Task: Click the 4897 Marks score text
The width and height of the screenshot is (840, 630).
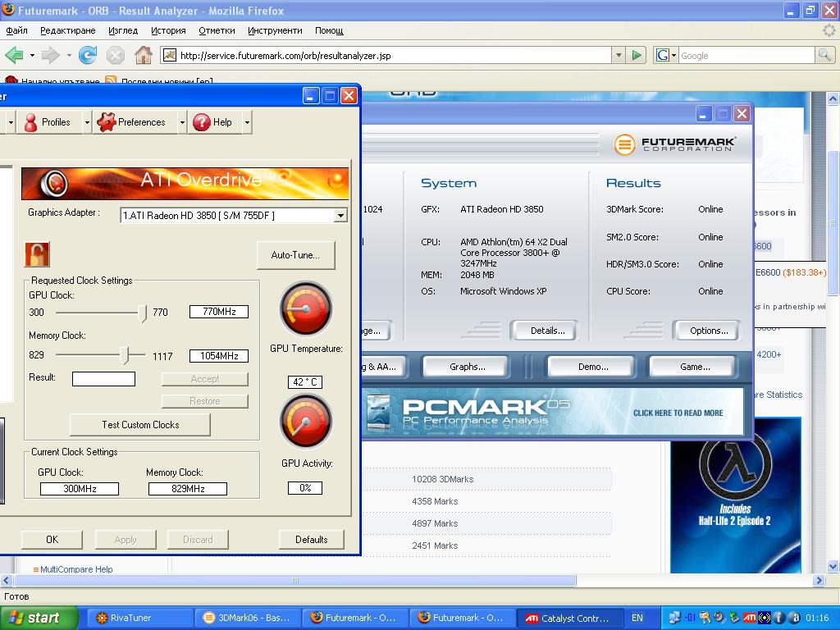Action: coord(435,523)
